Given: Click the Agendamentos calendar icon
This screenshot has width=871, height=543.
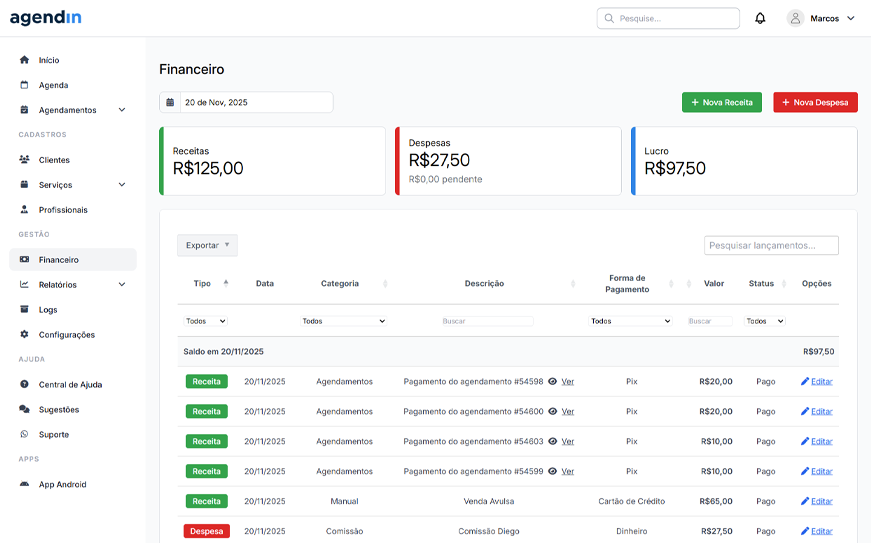Looking at the screenshot, I should click(x=24, y=109).
